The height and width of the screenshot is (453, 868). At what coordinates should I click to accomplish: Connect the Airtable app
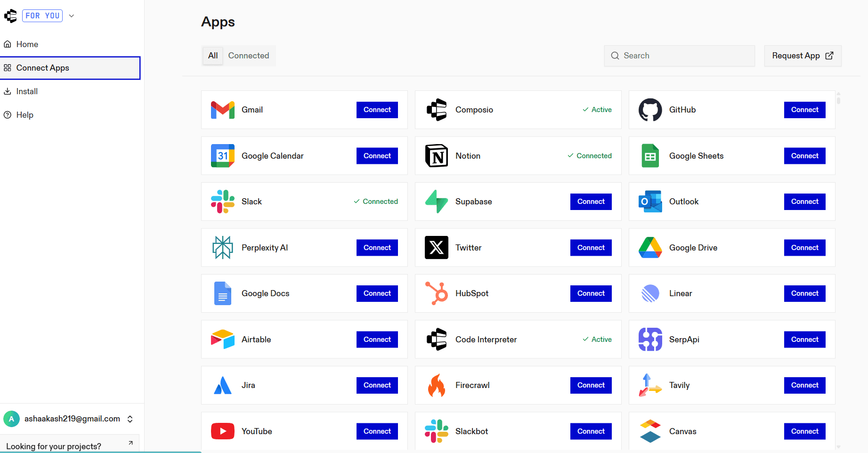(x=377, y=340)
